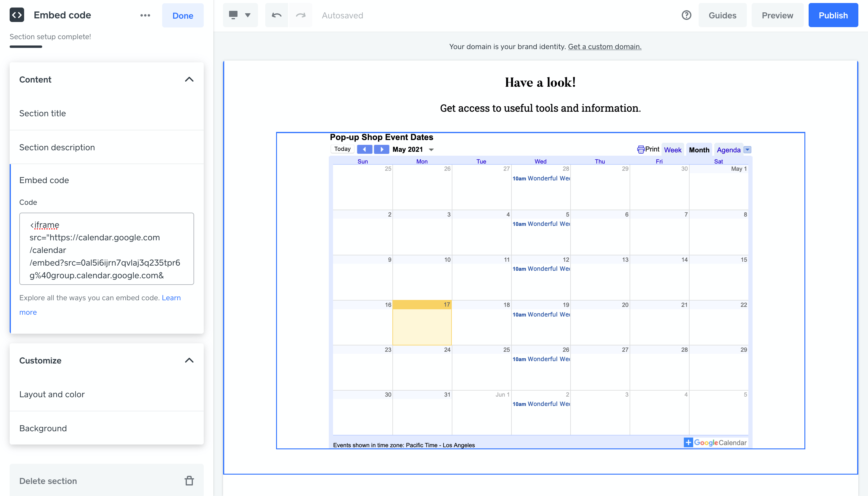
Task: Click the help/question mark icon
Action: tap(686, 15)
